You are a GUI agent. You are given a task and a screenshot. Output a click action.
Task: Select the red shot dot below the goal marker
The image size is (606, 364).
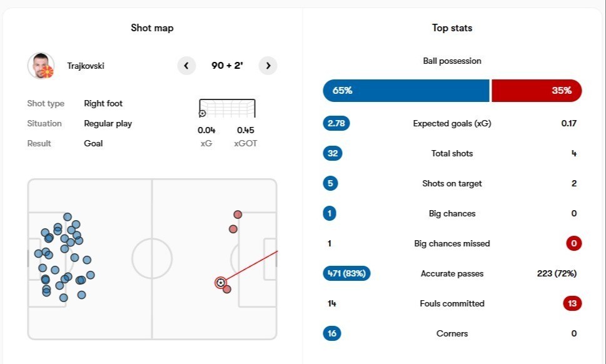pos(227,289)
